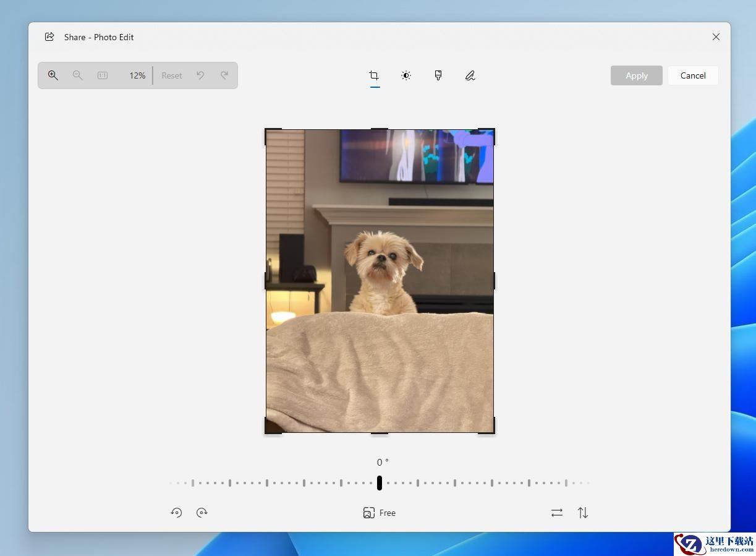Viewport: 756px width, 556px height.
Task: Click the 12% zoom level value
Action: (137, 75)
